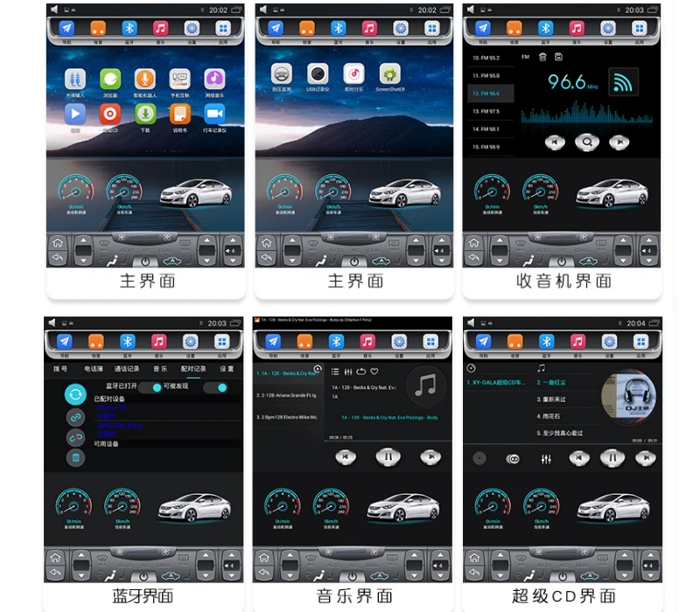Open the USB记录仪 camera app
Image resolution: width=700 pixels, height=612 pixels.
click(318, 73)
